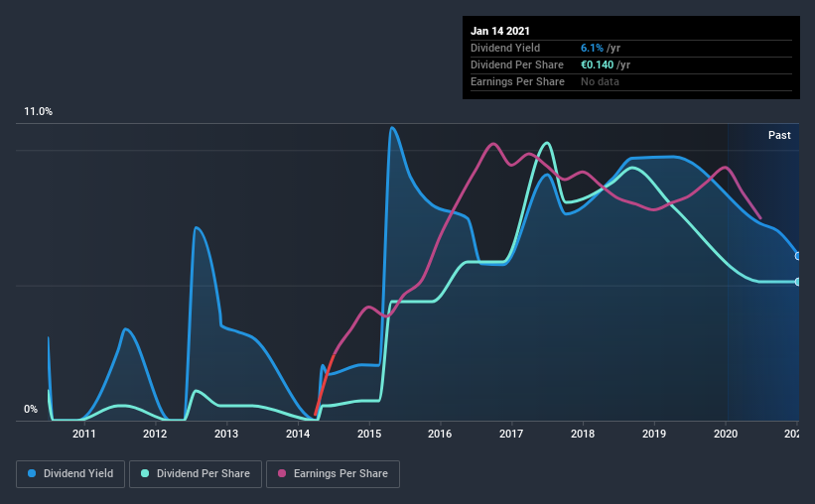The image size is (815, 504).
Task: Click the No data earnings value
Action: (x=600, y=82)
